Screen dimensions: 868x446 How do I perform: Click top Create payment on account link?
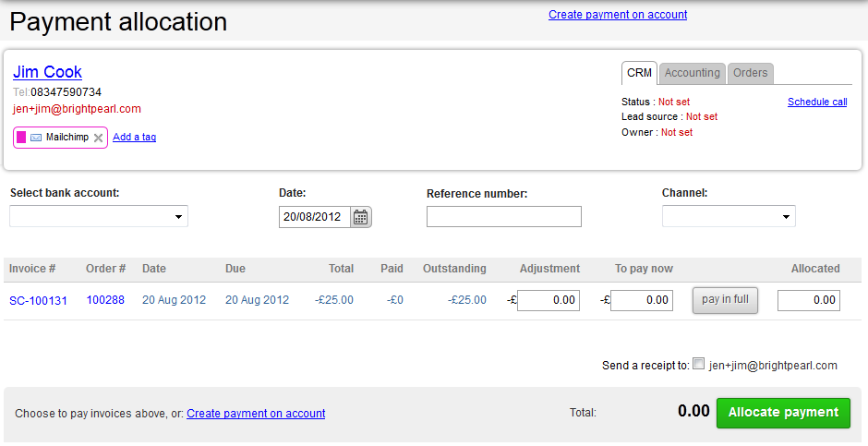point(618,15)
